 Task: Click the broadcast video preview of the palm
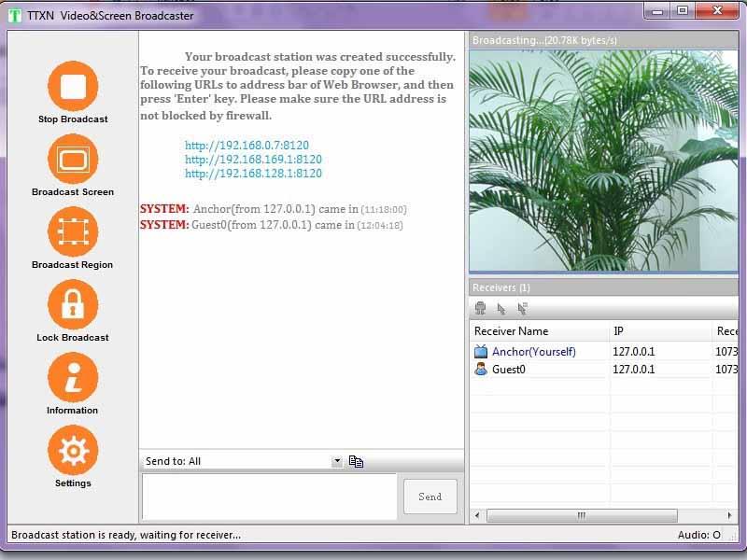tap(603, 161)
